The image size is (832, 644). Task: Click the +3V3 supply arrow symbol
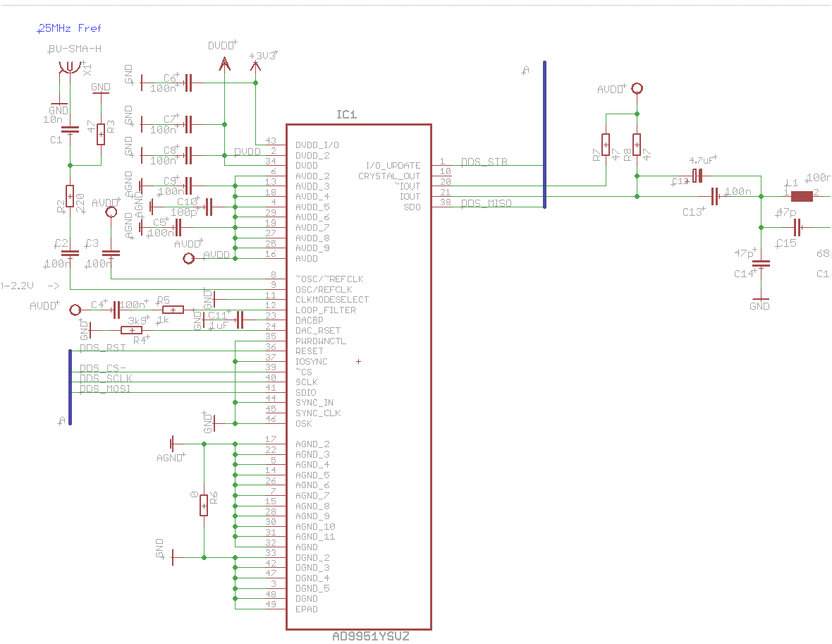pos(255,66)
